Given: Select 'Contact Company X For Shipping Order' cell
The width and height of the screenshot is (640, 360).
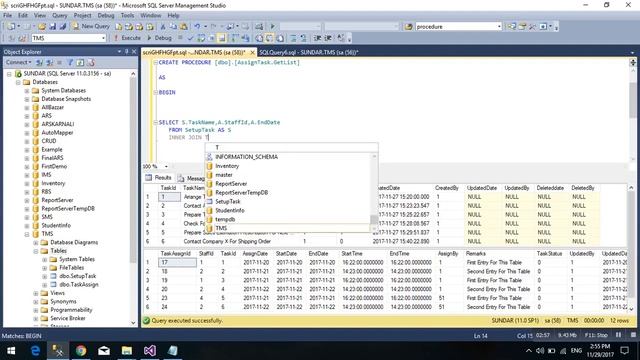Looking at the screenshot, I should pyautogui.click(x=227, y=242).
